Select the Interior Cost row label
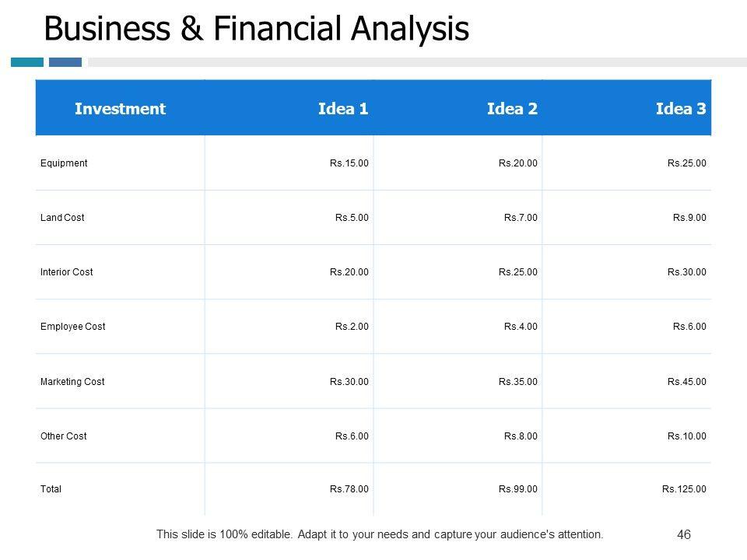This screenshot has height=560, width=747. 67,272
